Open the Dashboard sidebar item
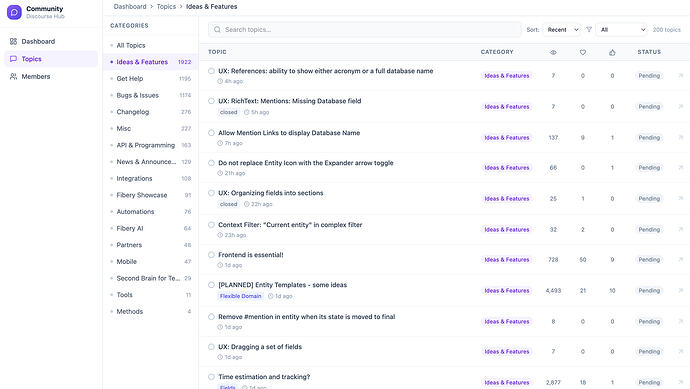 click(x=51, y=41)
